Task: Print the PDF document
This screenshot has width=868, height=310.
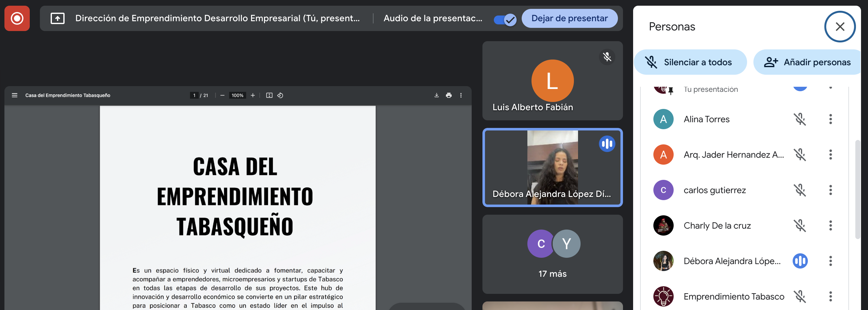Action: (449, 95)
